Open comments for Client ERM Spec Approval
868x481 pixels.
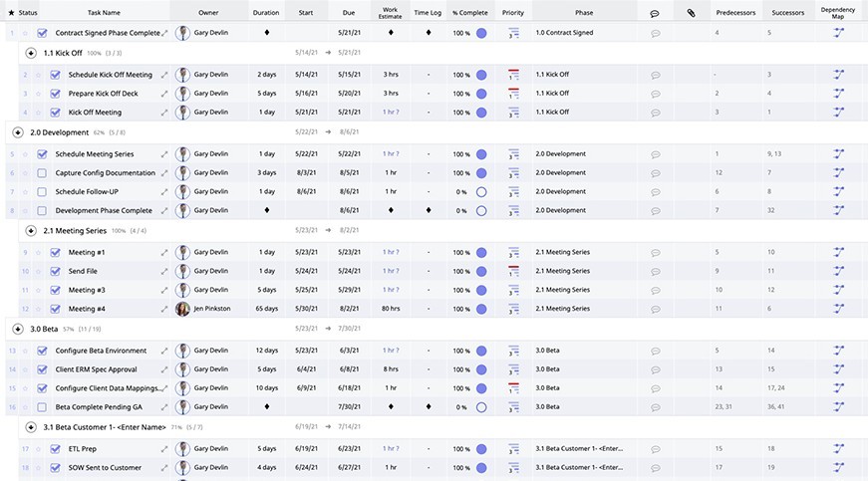pyautogui.click(x=656, y=369)
